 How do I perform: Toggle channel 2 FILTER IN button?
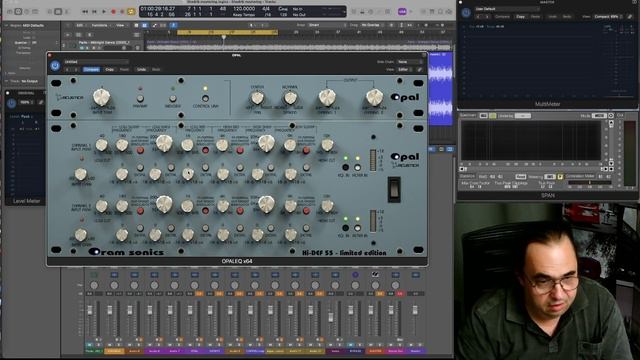[x=358, y=228]
